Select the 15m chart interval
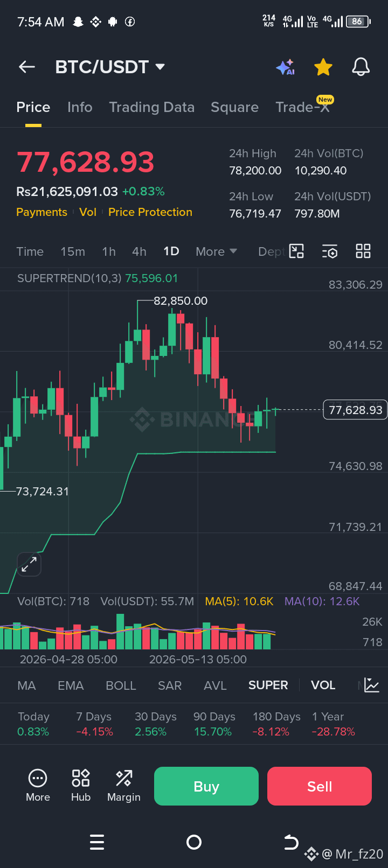This screenshot has width=388, height=868. [x=73, y=251]
